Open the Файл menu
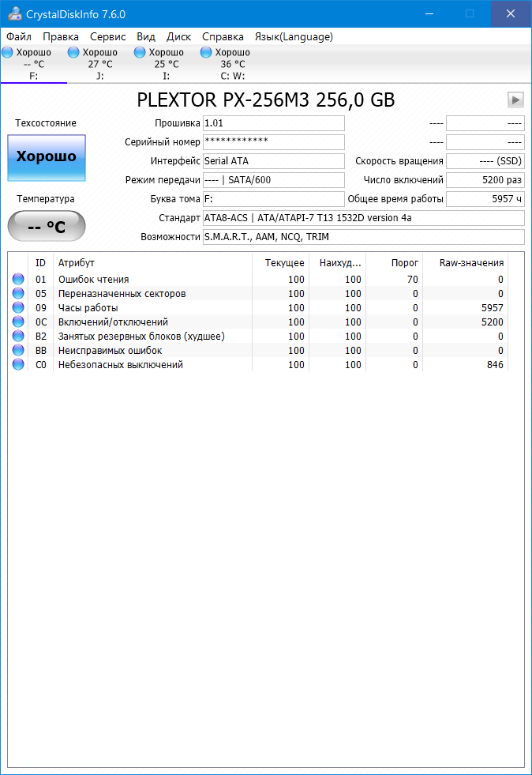The width and height of the screenshot is (532, 775). pos(19,36)
